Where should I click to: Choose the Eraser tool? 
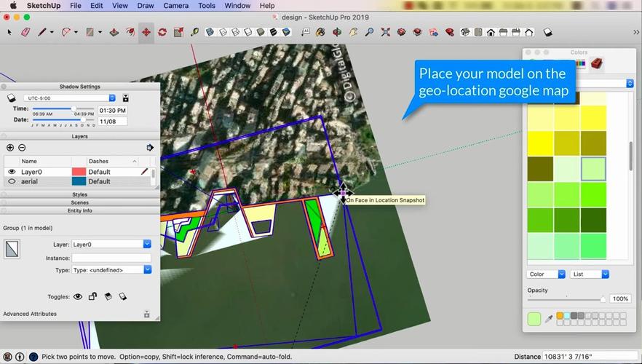coord(25,32)
